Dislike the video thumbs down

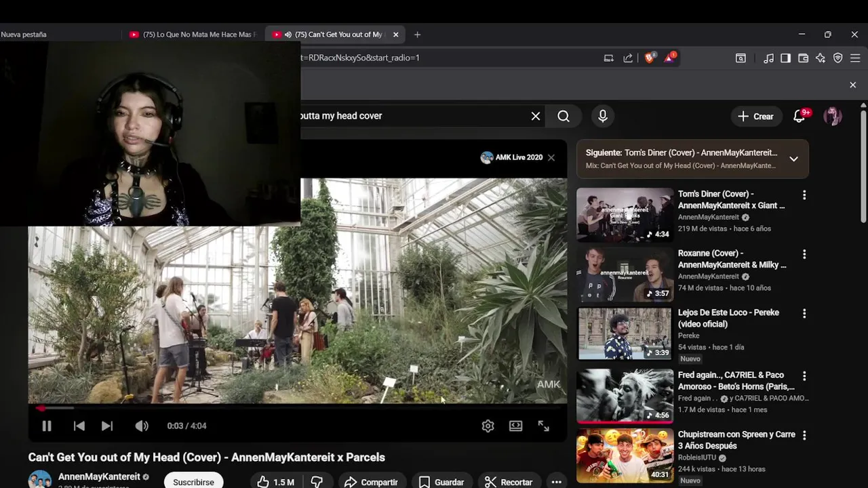[x=317, y=482]
